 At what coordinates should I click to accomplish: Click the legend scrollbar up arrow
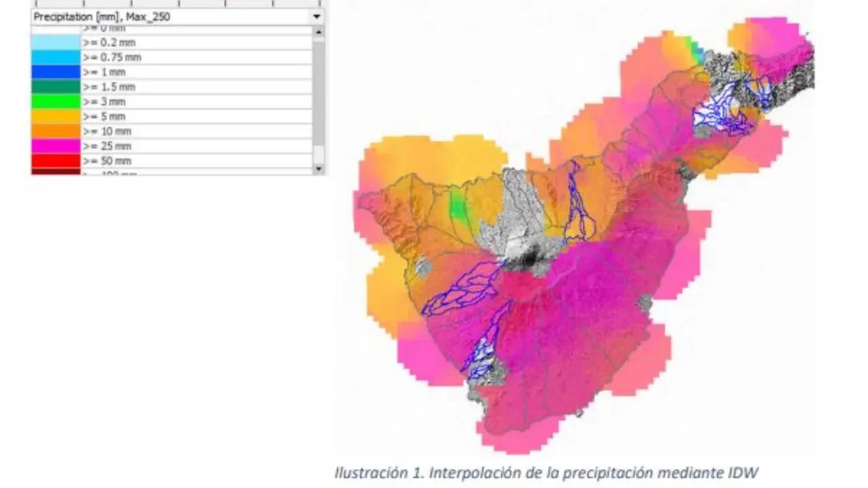pos(319,32)
